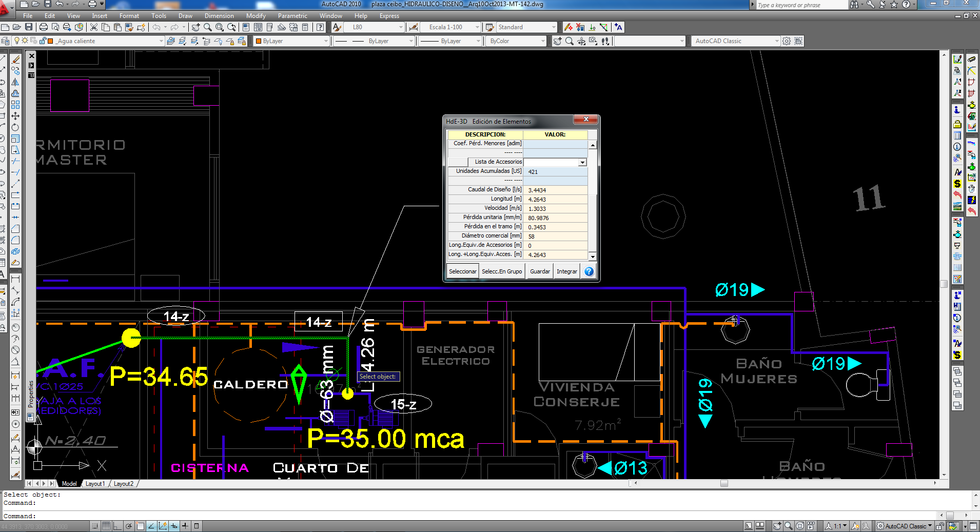
Task: Select the Cut scissors icon
Action: coord(94,27)
